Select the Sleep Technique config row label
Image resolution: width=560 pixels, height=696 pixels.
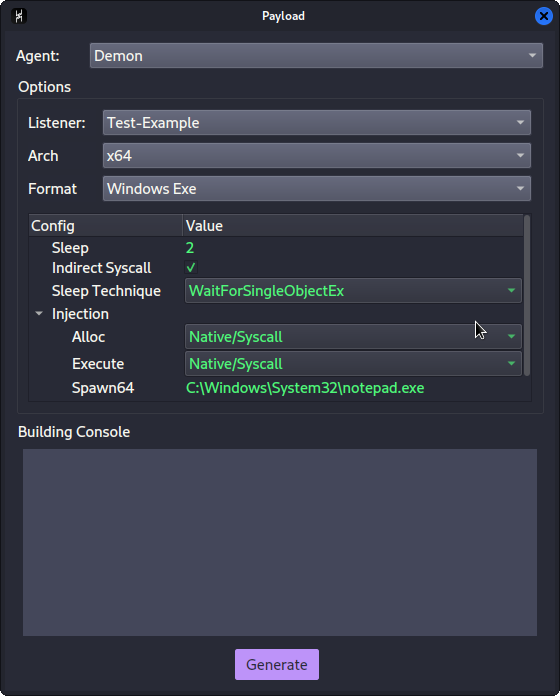tap(106, 291)
